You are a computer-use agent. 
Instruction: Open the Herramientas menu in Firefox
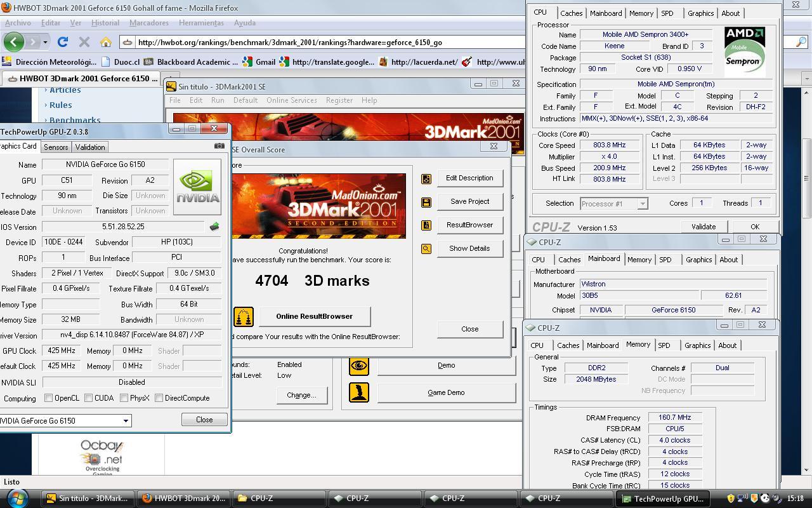[201, 23]
